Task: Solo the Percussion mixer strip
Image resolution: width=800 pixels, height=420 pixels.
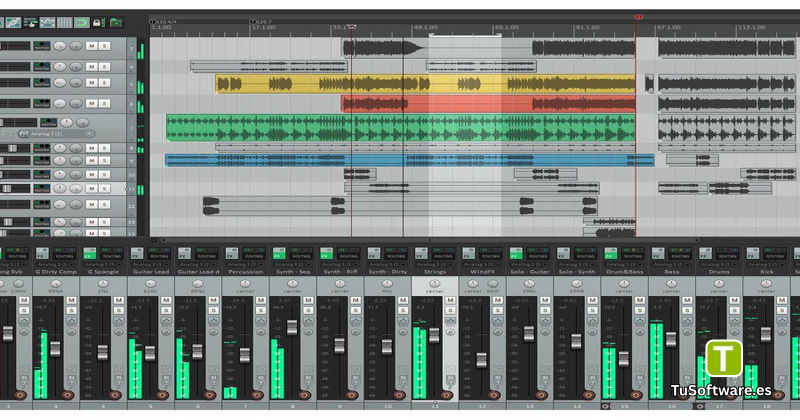Action: [261, 310]
